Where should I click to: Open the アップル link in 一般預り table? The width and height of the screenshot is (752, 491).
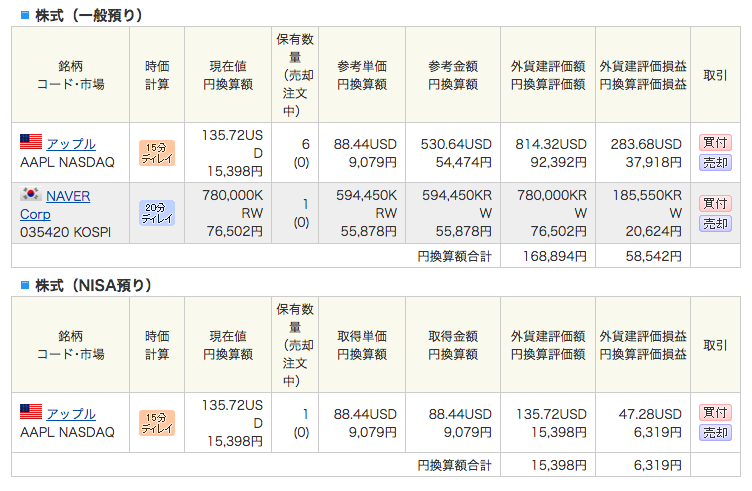tap(71, 143)
